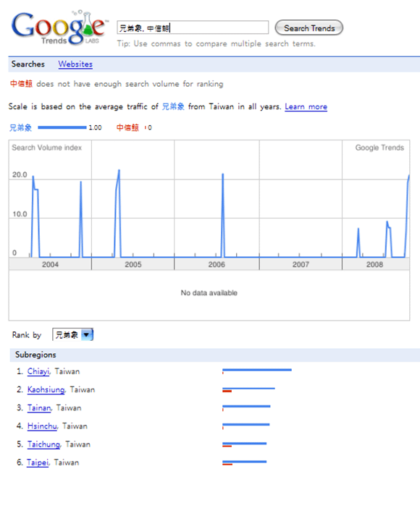Click the blue legend bar labeled 1.00
The height and width of the screenshot is (516, 420).
tap(62, 127)
